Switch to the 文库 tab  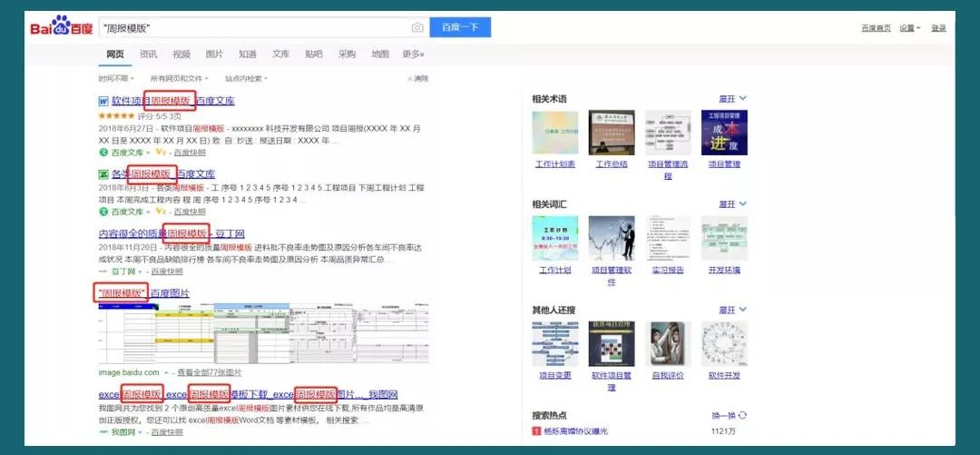280,54
